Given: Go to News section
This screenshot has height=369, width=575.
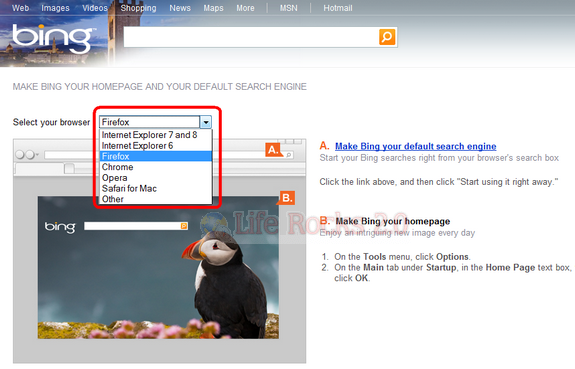Looking at the screenshot, I should [180, 8].
